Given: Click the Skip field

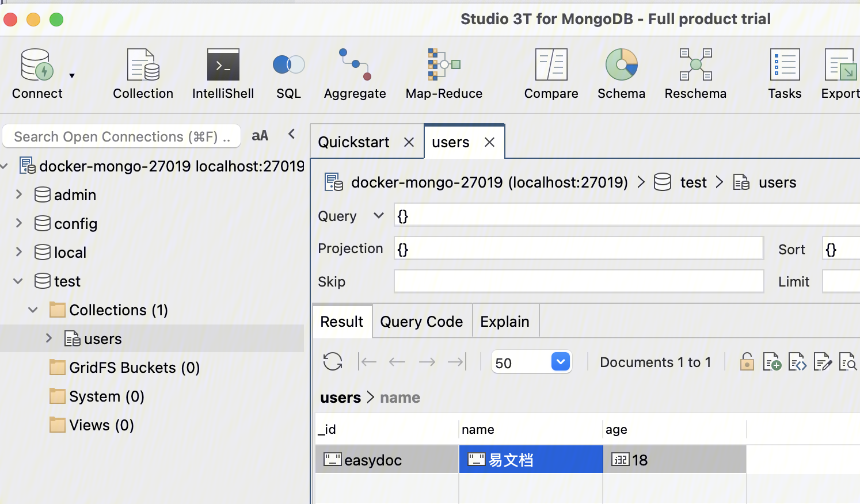Looking at the screenshot, I should tap(579, 281).
